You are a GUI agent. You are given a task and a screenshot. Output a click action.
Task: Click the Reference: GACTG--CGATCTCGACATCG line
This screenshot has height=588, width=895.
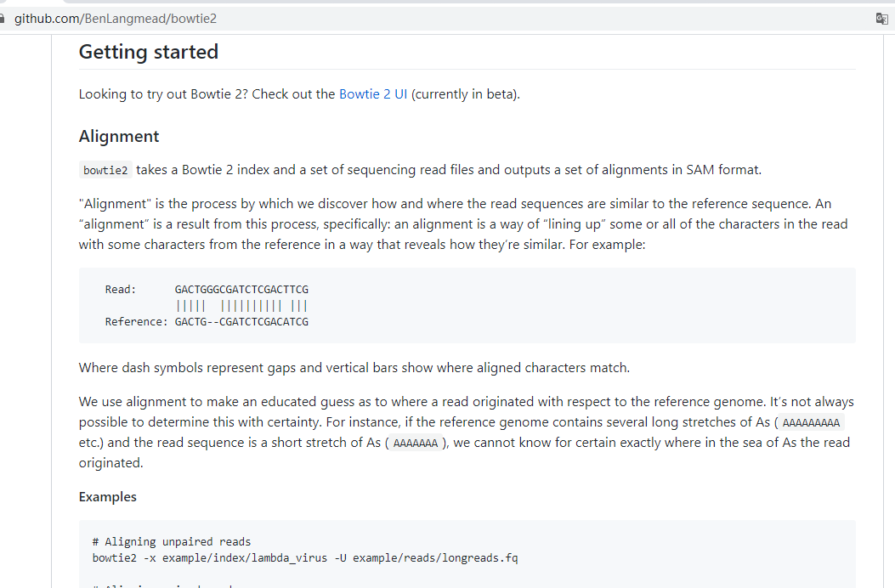click(x=207, y=322)
